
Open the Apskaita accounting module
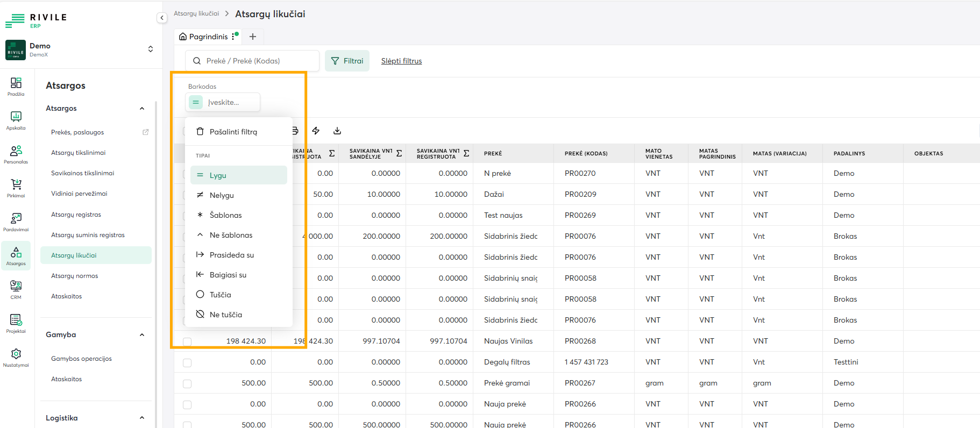click(16, 120)
